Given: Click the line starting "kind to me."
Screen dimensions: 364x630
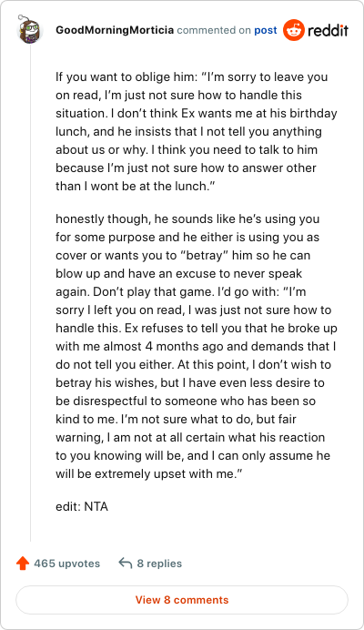Looking at the screenshot, I should click(x=176, y=419).
